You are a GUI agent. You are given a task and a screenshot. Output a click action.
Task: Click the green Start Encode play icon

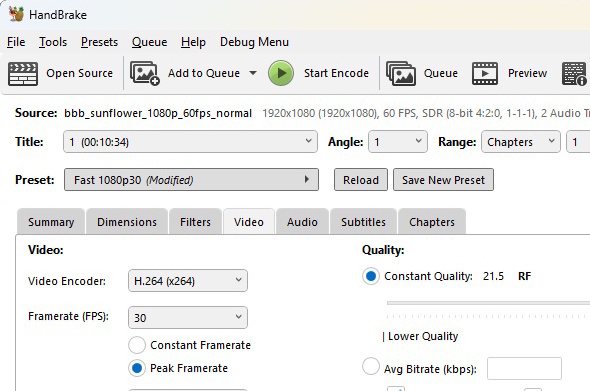click(281, 73)
